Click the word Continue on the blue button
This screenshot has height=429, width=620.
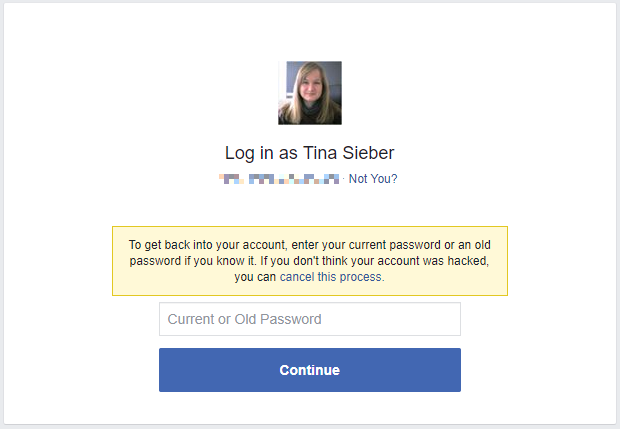[x=310, y=370]
